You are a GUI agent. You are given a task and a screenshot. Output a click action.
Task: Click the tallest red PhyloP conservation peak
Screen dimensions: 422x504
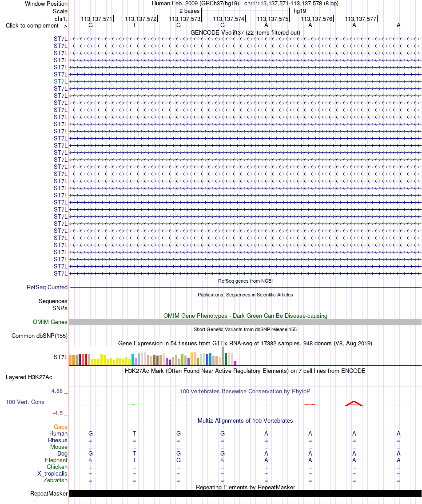tap(354, 403)
